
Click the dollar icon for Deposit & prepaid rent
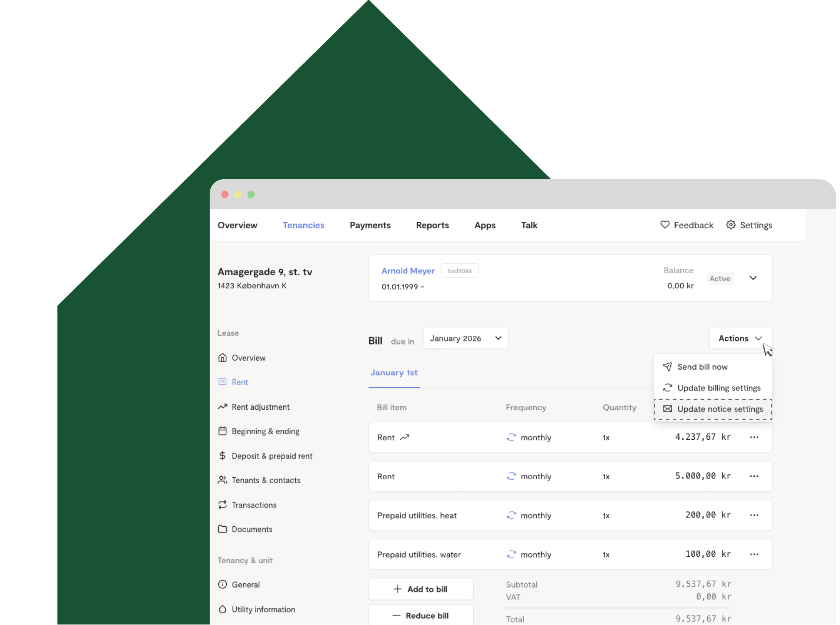tap(222, 456)
